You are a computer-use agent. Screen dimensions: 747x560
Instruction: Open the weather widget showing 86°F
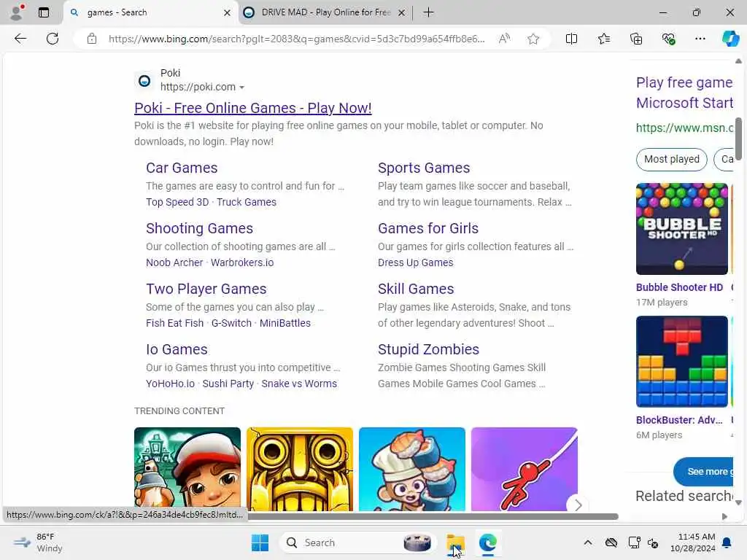[x=38, y=542]
